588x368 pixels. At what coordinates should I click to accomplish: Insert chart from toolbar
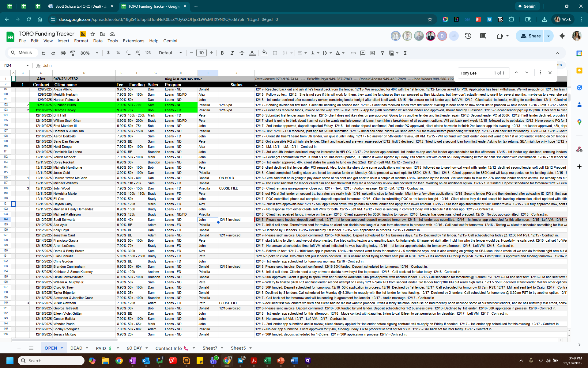[372, 53]
